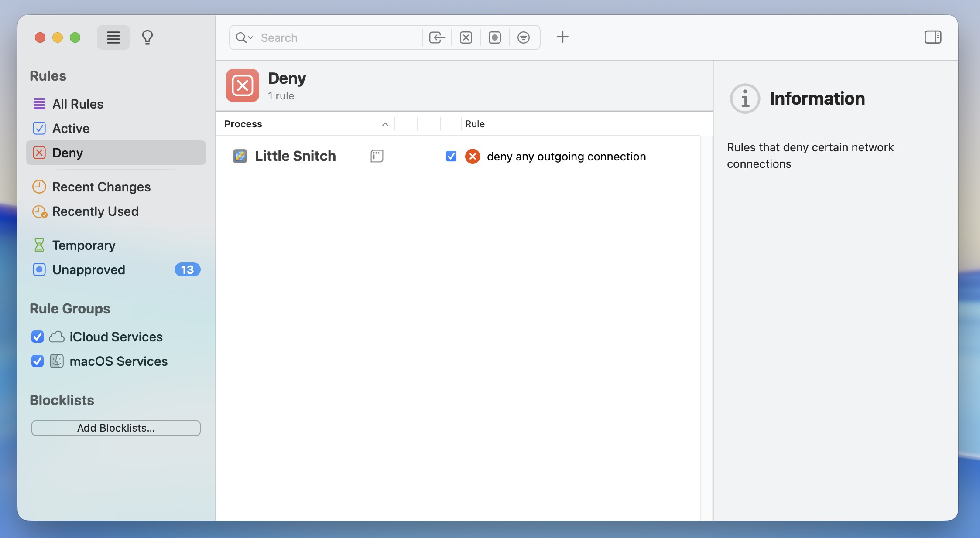
Task: Disable the macOS Services rule group
Action: [38, 361]
